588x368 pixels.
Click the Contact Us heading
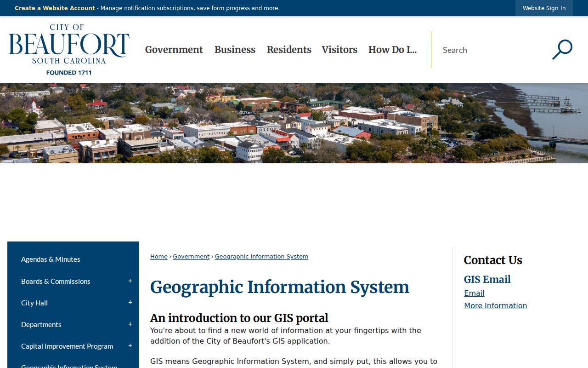tap(493, 260)
